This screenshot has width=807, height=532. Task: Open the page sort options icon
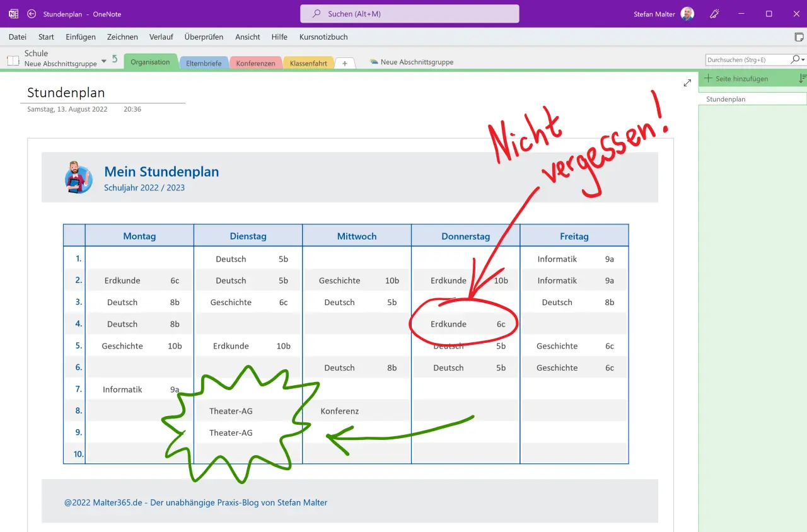point(802,78)
